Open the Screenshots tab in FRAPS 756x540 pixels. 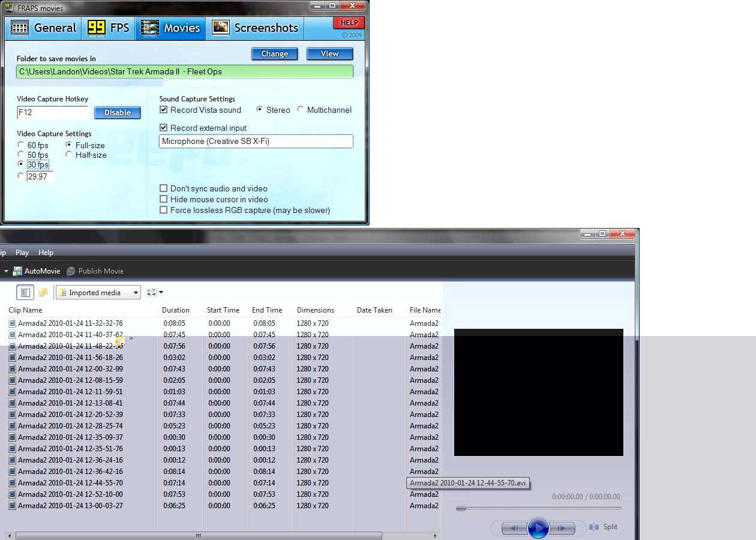[x=255, y=28]
